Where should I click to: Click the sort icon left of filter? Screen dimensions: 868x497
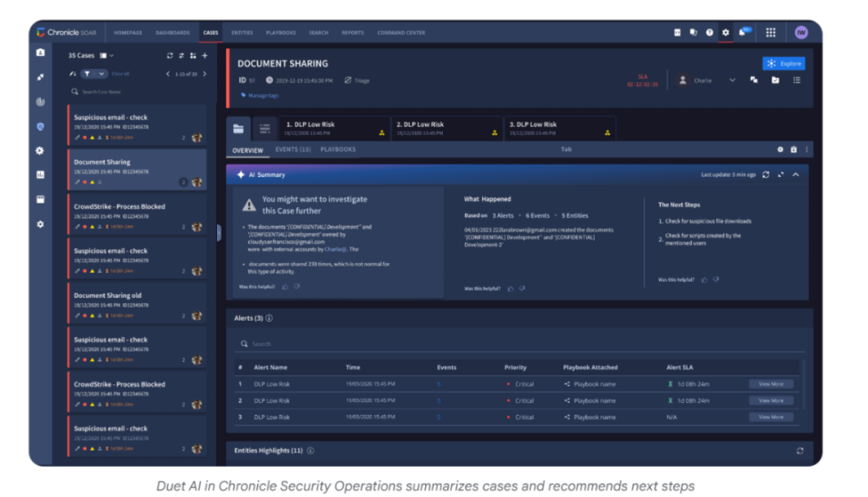[x=72, y=73]
